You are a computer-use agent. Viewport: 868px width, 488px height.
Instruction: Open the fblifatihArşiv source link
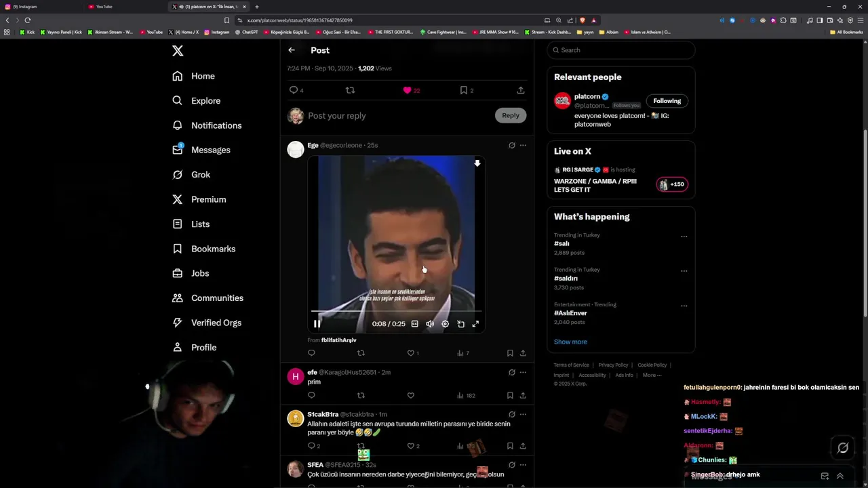(338, 340)
